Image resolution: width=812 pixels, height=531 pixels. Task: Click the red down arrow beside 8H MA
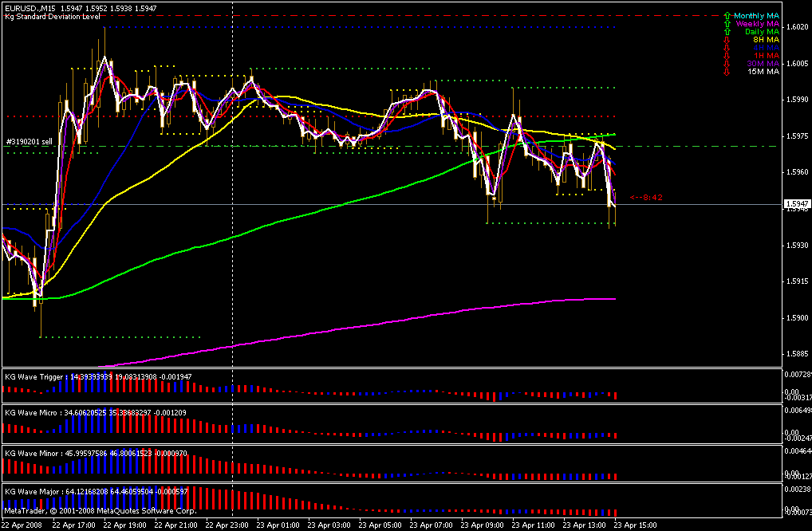click(x=727, y=40)
